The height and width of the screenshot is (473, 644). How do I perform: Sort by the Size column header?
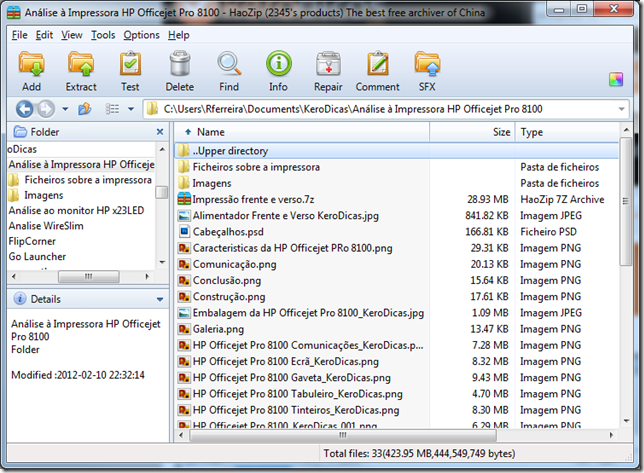(472, 132)
